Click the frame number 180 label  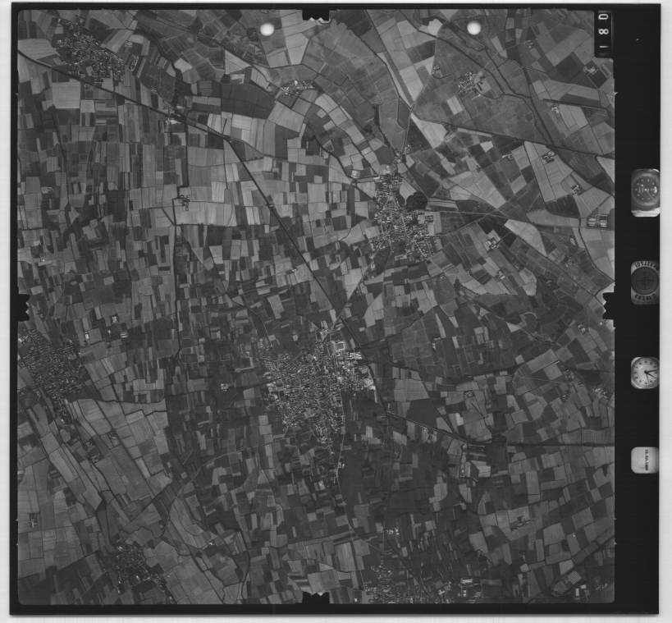pyautogui.click(x=603, y=33)
